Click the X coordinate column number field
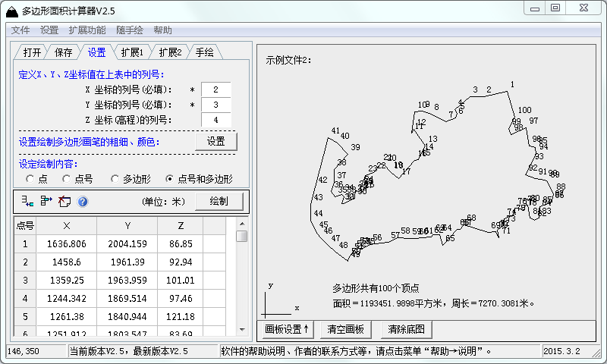 click(215, 89)
